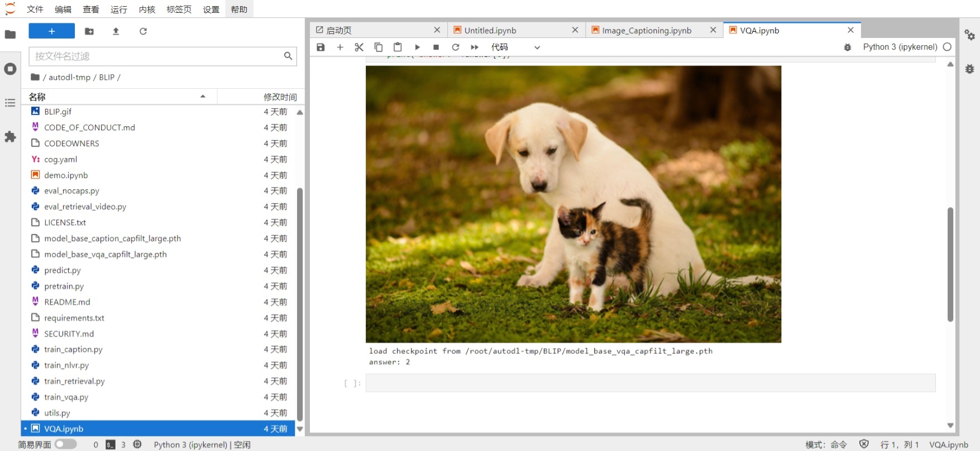Restart kernel and run all cells
980x451 pixels.
(475, 47)
